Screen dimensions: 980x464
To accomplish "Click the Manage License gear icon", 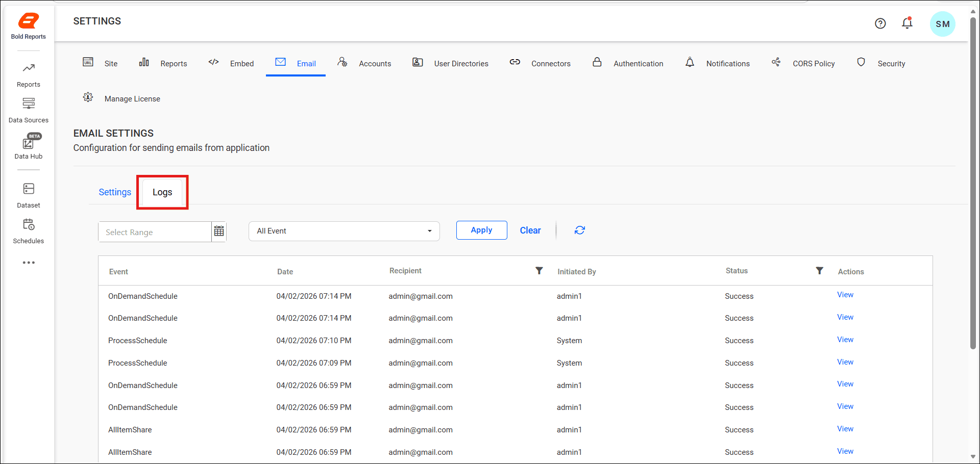I will [x=88, y=97].
